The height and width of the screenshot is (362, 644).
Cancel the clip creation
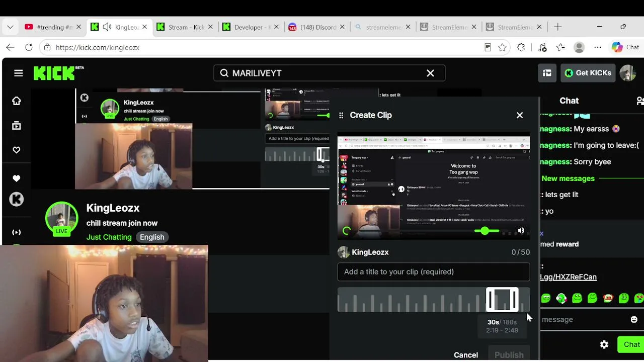tap(466, 355)
